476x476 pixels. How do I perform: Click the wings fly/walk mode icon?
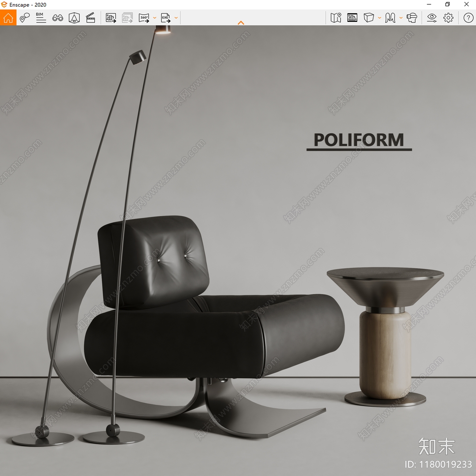pos(390,18)
